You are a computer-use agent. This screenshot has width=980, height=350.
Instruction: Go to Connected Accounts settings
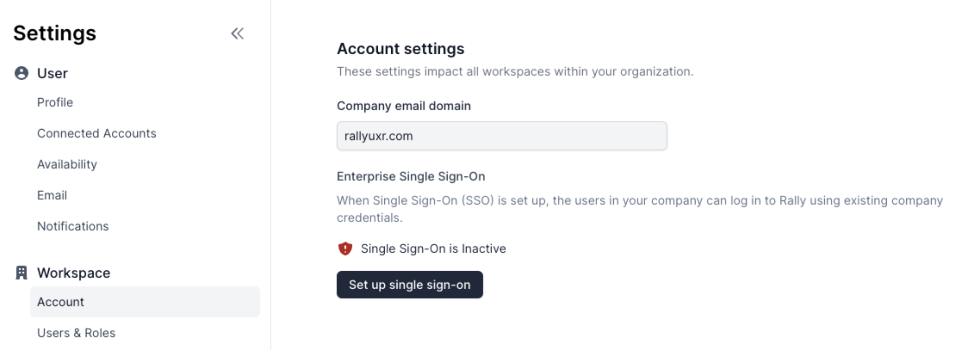(x=97, y=134)
